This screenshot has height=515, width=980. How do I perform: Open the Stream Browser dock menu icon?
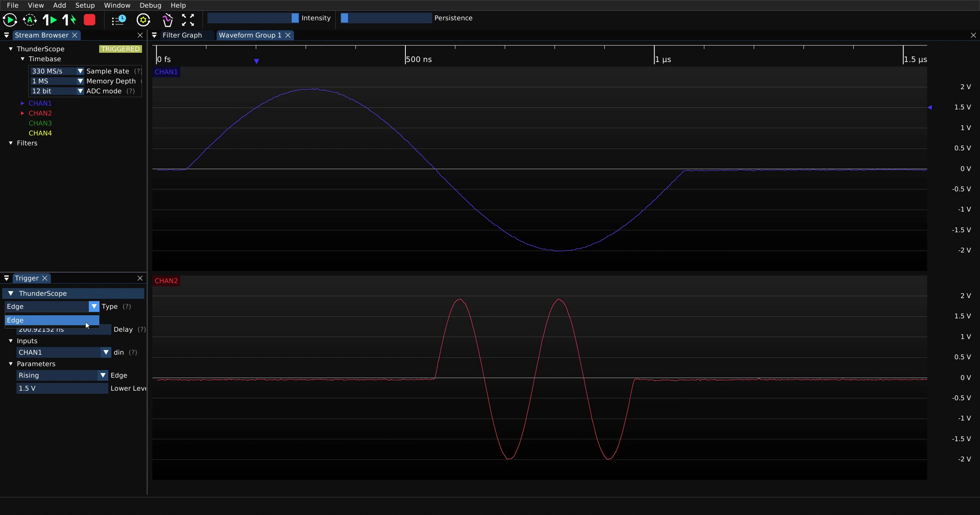tap(7, 35)
